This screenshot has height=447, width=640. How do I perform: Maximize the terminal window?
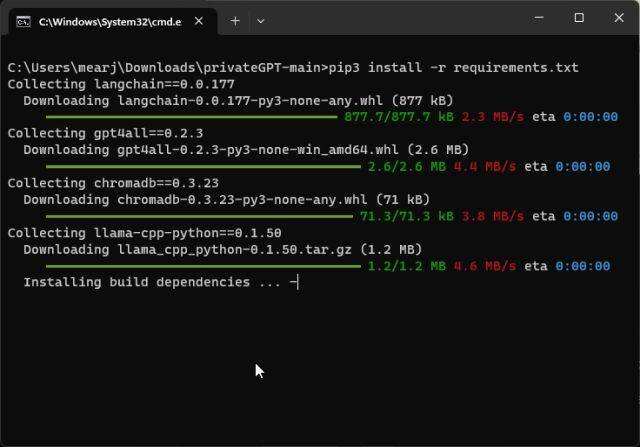(x=579, y=18)
